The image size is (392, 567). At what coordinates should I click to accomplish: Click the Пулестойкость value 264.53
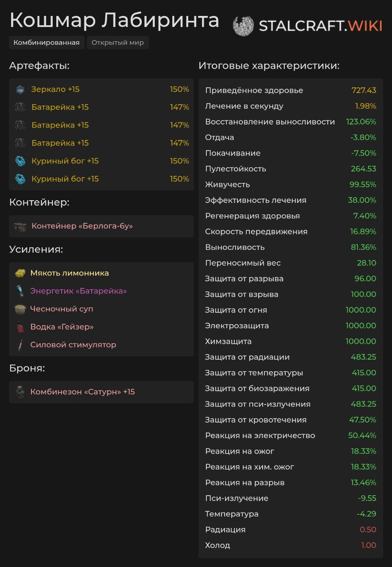click(364, 169)
